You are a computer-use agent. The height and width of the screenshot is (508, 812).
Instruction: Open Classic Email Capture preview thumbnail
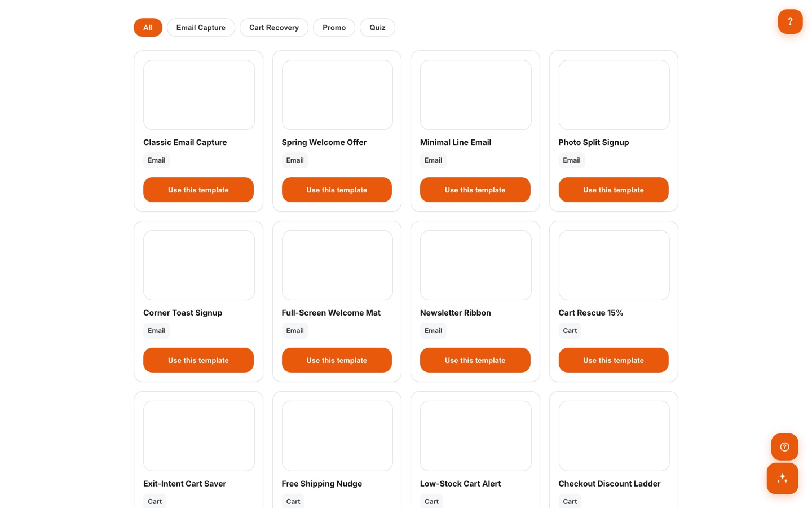pos(199,95)
